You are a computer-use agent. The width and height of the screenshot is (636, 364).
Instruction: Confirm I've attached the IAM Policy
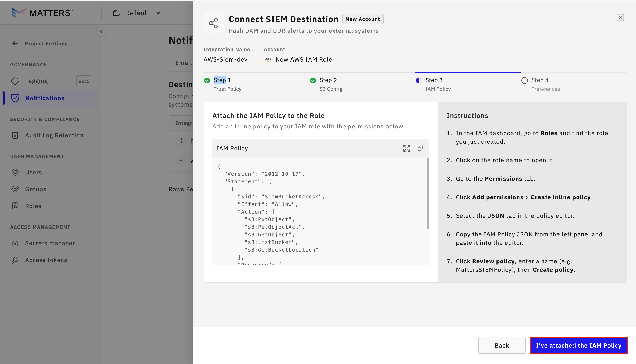578,345
